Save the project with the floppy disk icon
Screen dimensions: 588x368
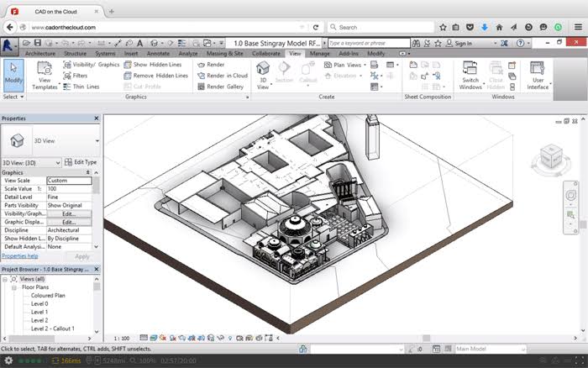point(38,43)
